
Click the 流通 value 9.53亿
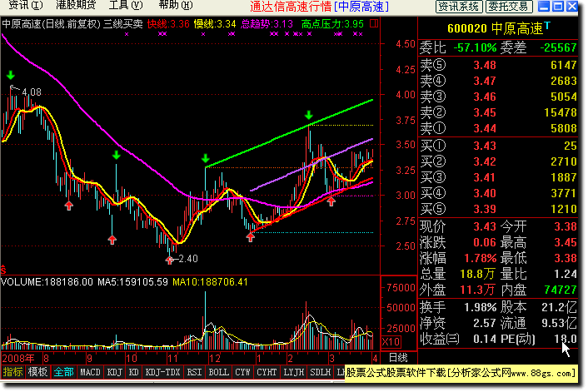[559, 323]
